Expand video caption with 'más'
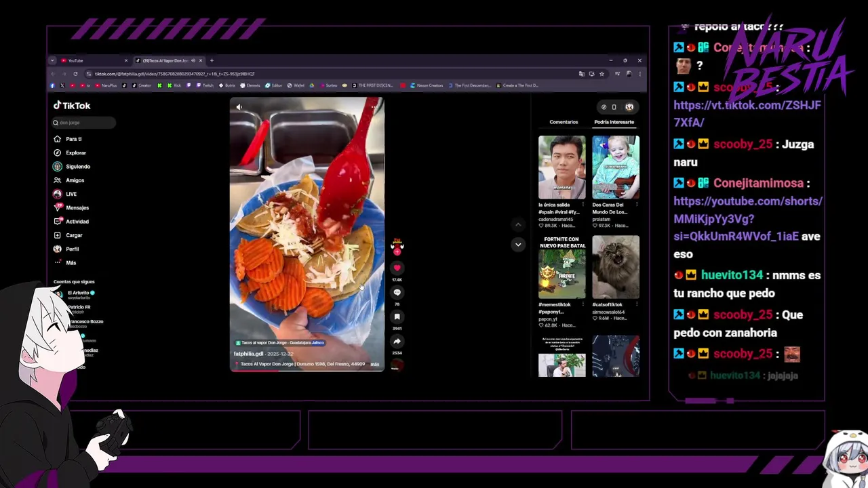The image size is (868, 488). tap(374, 364)
